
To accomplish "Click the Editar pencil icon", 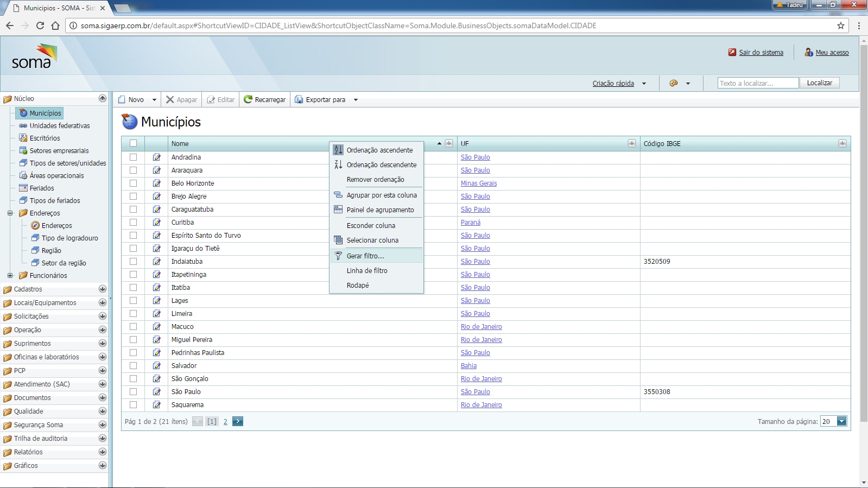I will tap(211, 99).
